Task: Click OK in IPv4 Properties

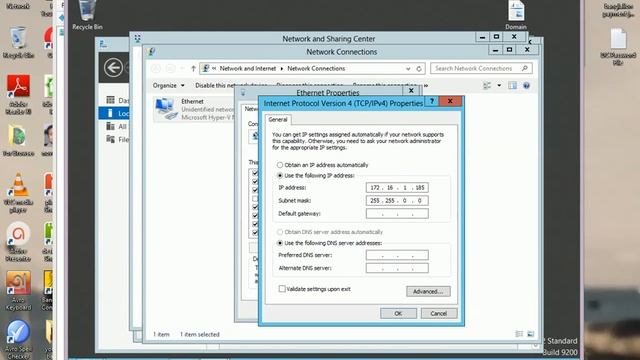Action: [x=398, y=313]
